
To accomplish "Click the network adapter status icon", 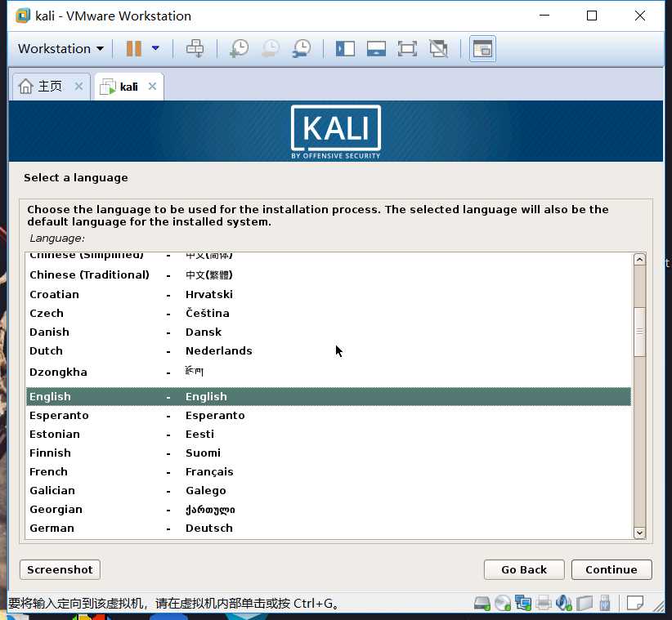I will [x=523, y=604].
